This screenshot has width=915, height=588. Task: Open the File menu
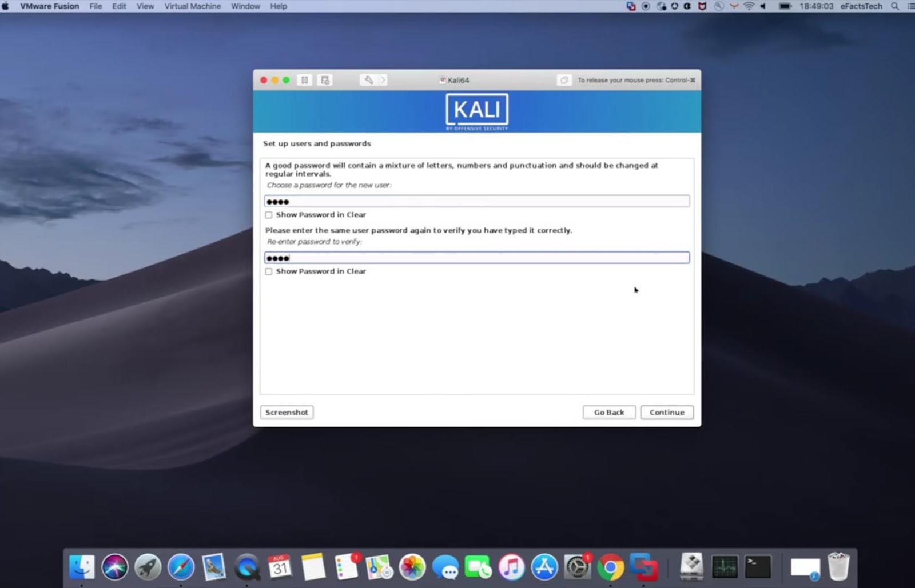click(x=96, y=6)
